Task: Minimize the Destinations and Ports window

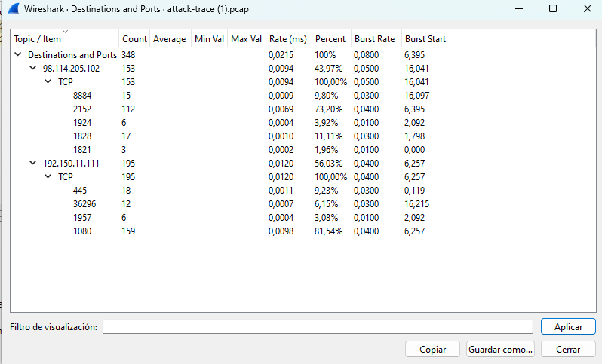Action: 518,9
